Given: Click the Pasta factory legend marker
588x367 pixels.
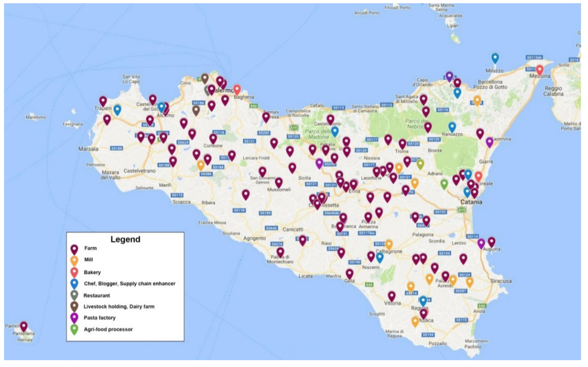Looking at the screenshot, I should click(x=74, y=318).
